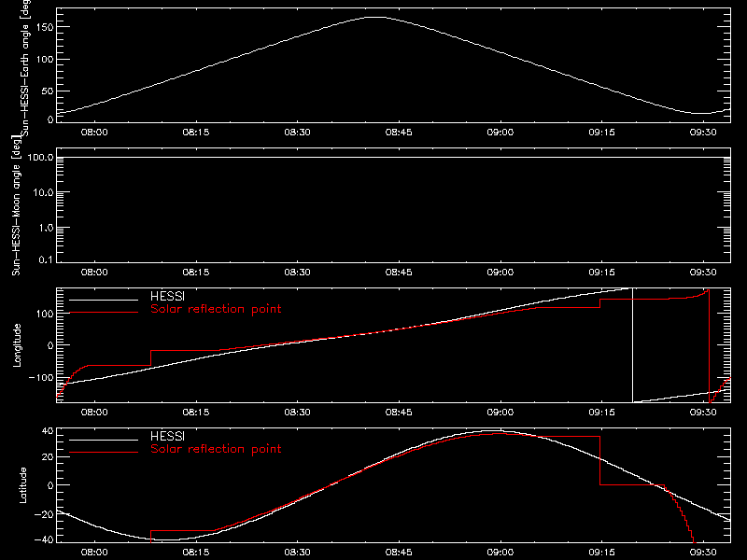The height and width of the screenshot is (560, 747).
Task: Select the 40 tick on Latitude plot
Action: 48,431
